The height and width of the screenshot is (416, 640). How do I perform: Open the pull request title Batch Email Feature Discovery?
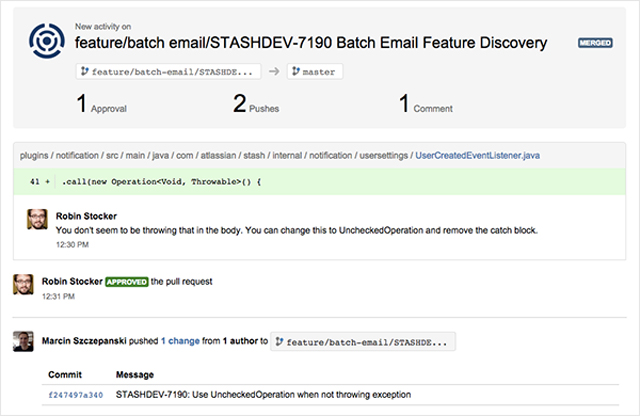coord(311,43)
